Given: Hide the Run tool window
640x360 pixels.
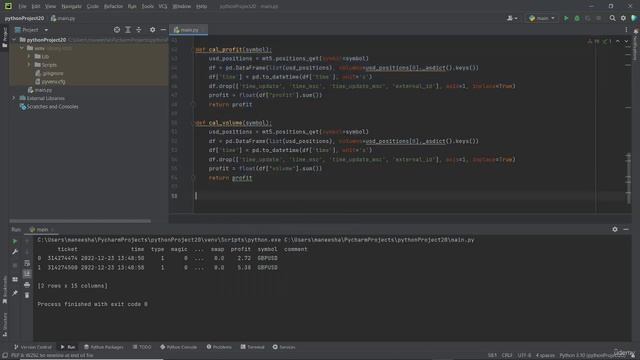Looking at the screenshot, I should click(x=626, y=229).
